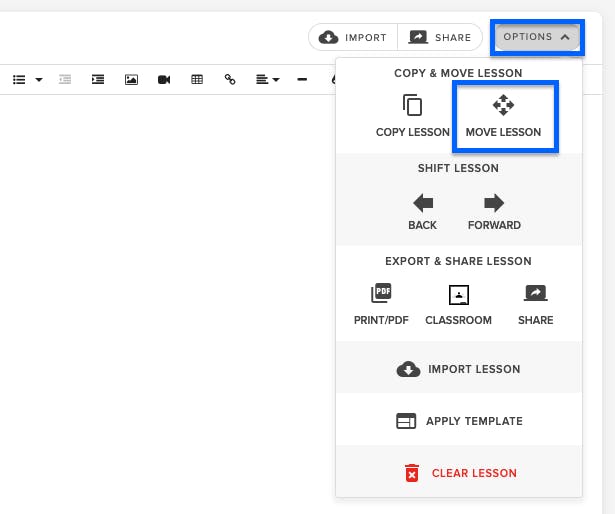The height and width of the screenshot is (514, 615).
Task: Select Clear Lesson menu entry
Action: pos(459,473)
